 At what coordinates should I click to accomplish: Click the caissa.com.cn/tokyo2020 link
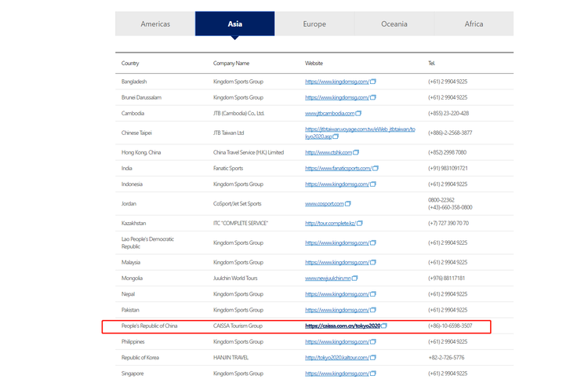point(343,326)
